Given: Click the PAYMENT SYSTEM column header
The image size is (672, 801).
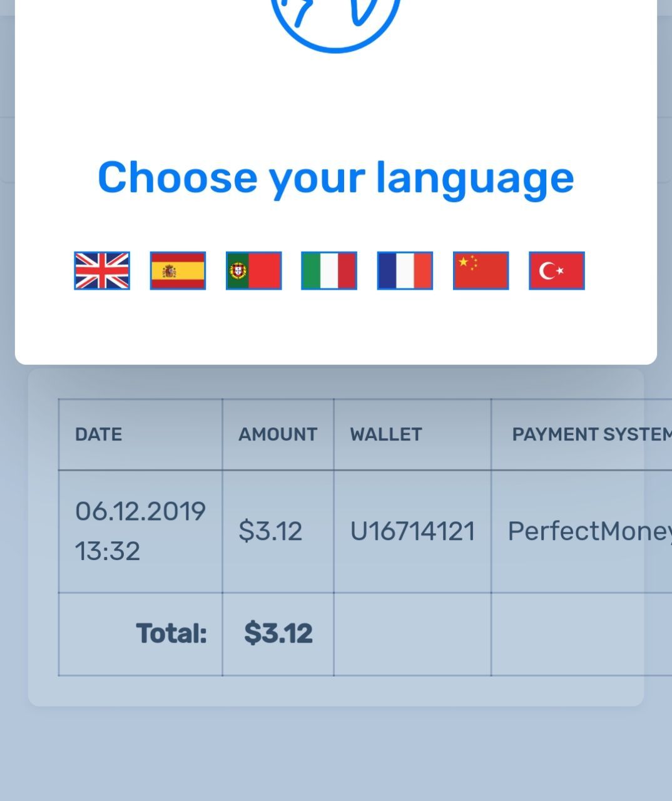Looking at the screenshot, I should [x=588, y=434].
